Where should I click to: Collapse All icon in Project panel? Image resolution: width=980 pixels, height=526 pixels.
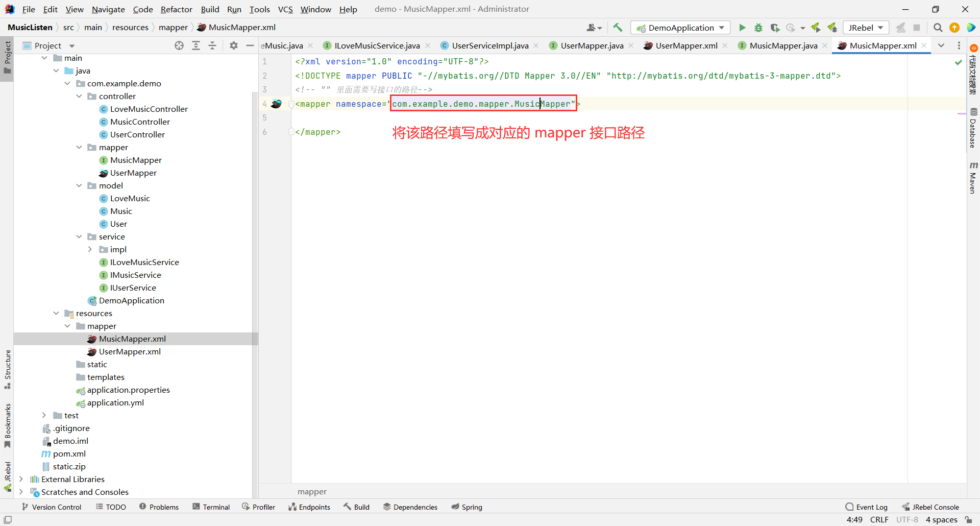point(212,45)
